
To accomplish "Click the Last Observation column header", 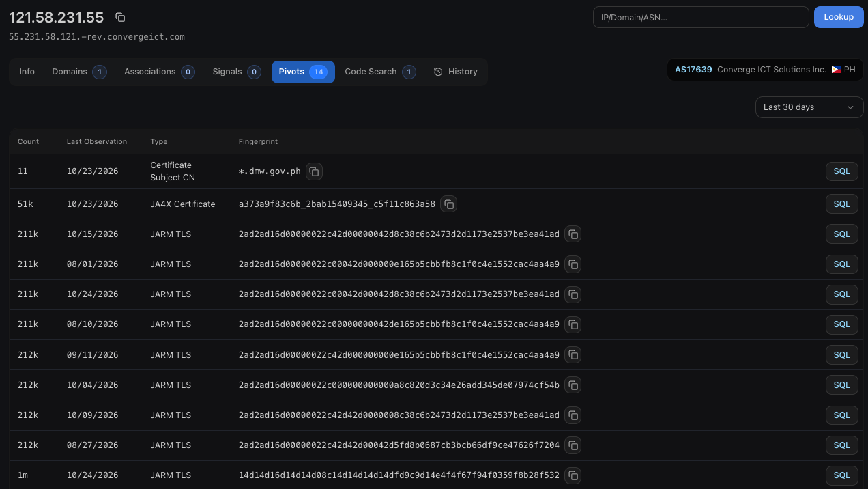I will pyautogui.click(x=97, y=141).
